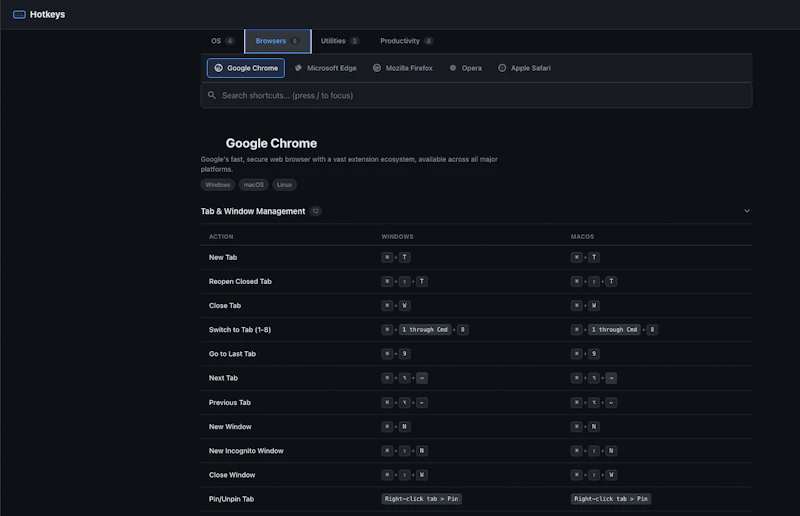Open the Productivity tab
This screenshot has height=516, width=800.
[x=406, y=41]
